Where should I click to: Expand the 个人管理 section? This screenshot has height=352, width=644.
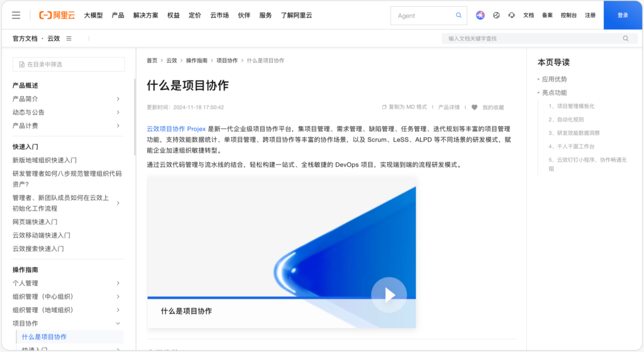118,283
